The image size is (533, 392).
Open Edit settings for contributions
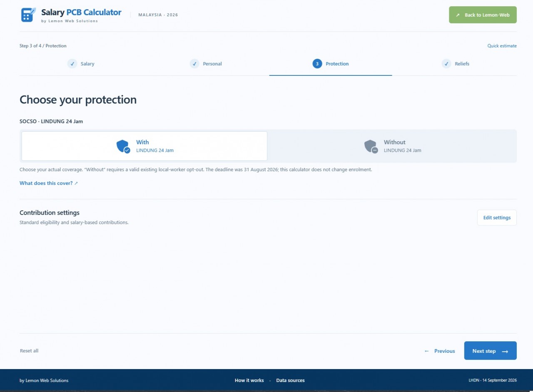tap(497, 217)
